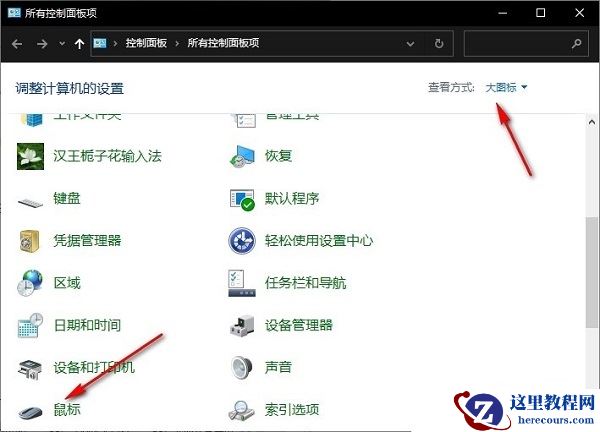This screenshot has width=600, height=432.
Task: Select the 所有控制面板项 breadcrumb
Action: click(223, 43)
